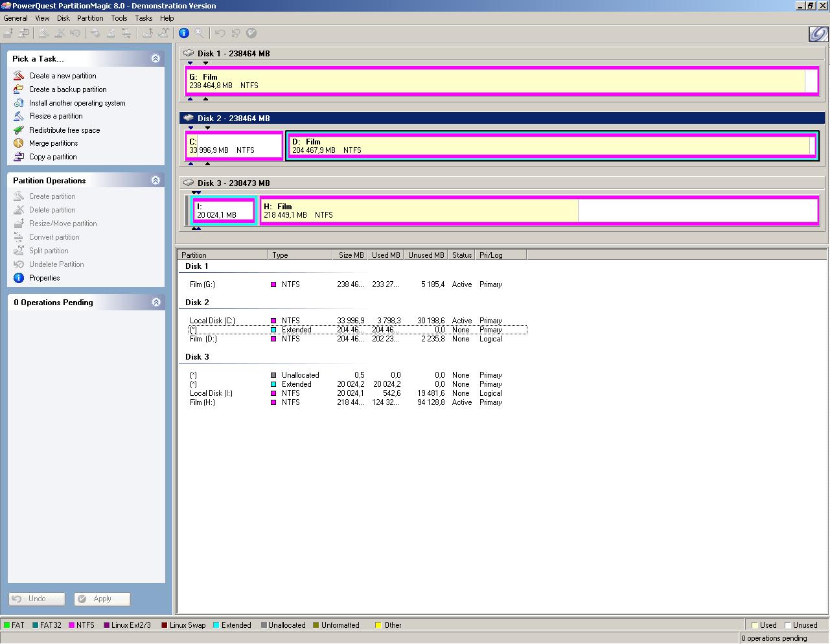Image resolution: width=830 pixels, height=644 pixels.
Task: Click the Status column header
Action: pos(461,255)
